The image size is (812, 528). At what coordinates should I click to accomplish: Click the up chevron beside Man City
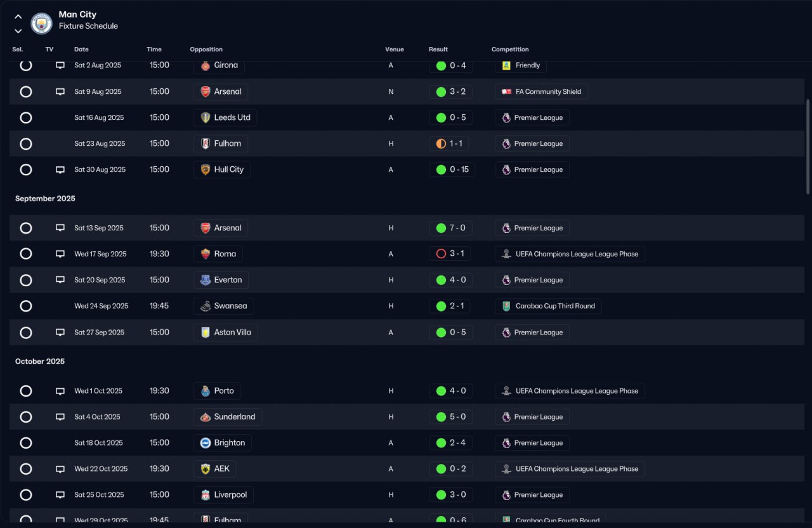(18, 17)
